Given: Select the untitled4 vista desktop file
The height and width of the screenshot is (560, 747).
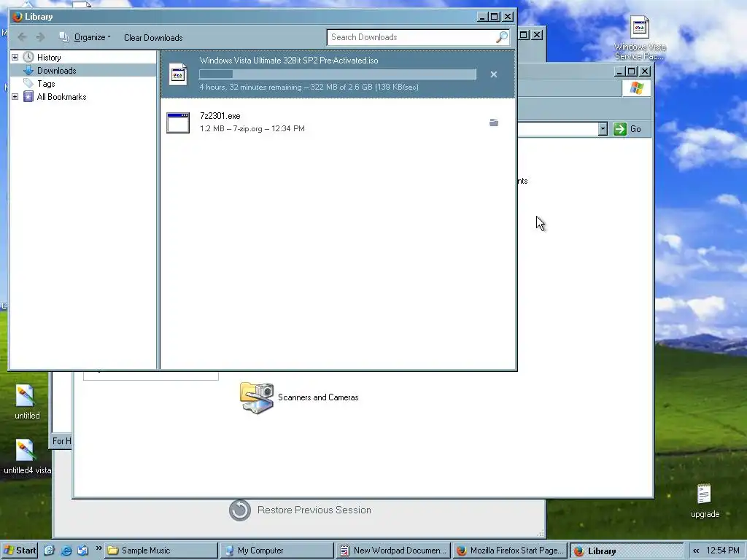Looking at the screenshot, I should point(27,456).
